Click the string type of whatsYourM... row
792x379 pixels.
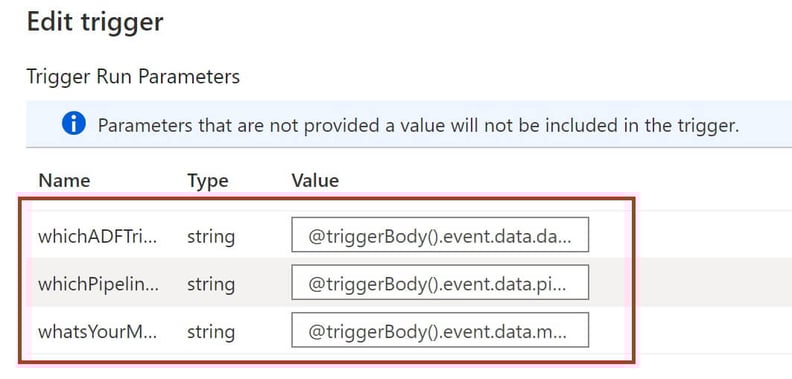pyautogui.click(x=211, y=332)
